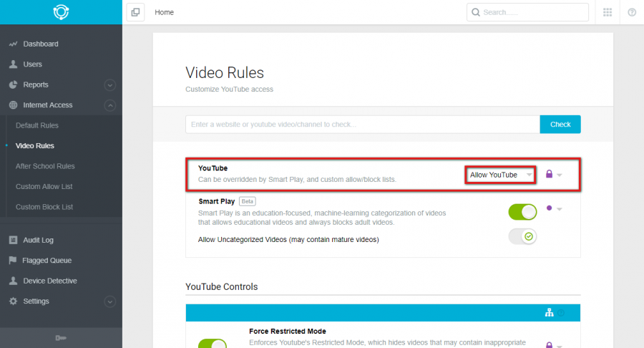Click the Beta badge beside Smart Play

coord(248,201)
